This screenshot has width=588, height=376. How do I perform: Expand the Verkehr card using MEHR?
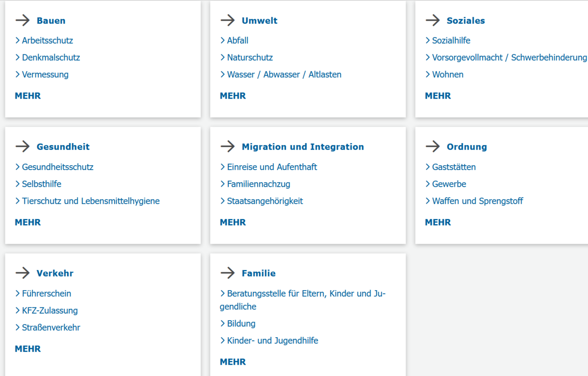[28, 349]
